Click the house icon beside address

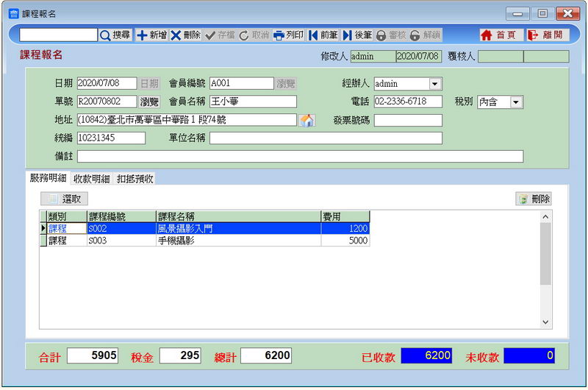[x=307, y=121]
